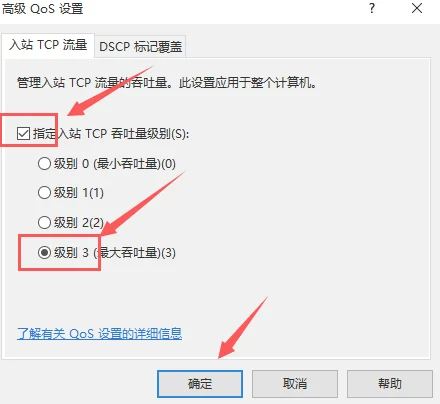
Task: Choose the 级别 1 radio button circle
Action: [44, 193]
